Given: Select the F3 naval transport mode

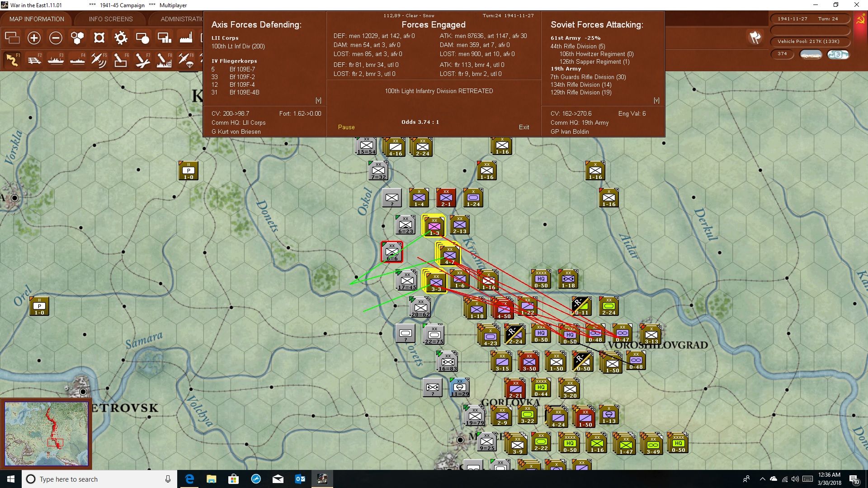Looking at the screenshot, I should pos(56,60).
